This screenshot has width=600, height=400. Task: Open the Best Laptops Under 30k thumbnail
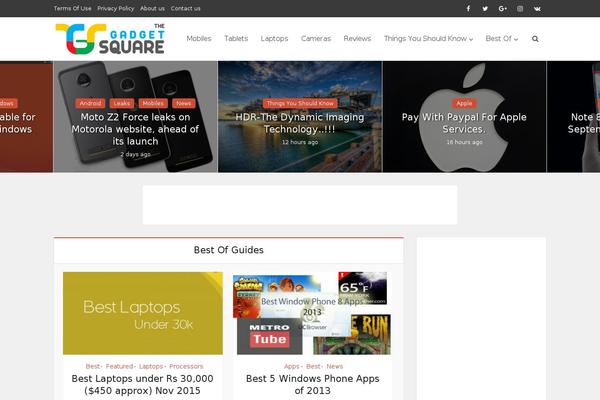pyautogui.click(x=143, y=313)
